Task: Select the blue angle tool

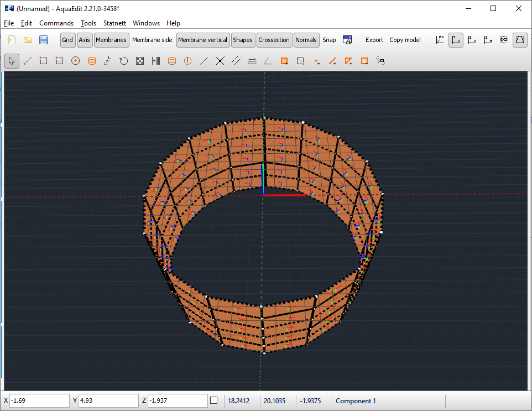Action: [x=268, y=61]
